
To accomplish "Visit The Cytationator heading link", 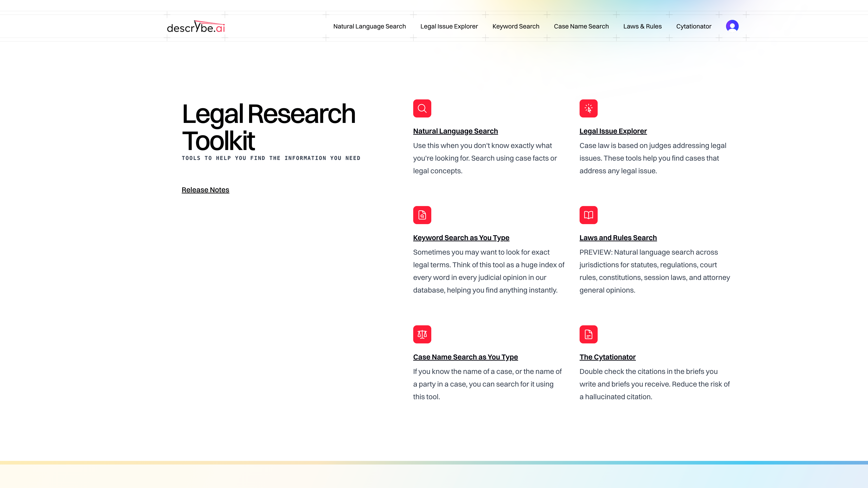I will pyautogui.click(x=607, y=357).
